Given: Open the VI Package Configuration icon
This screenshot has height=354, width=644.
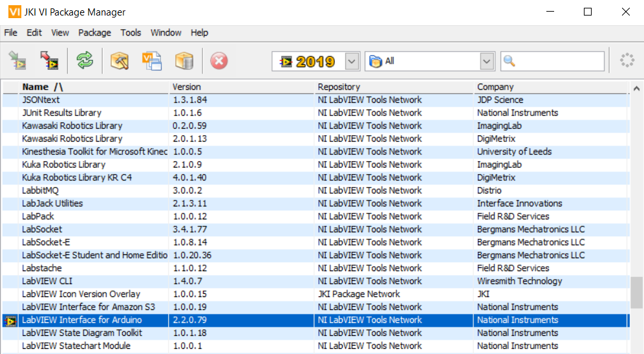Looking at the screenshot, I should coord(152,61).
